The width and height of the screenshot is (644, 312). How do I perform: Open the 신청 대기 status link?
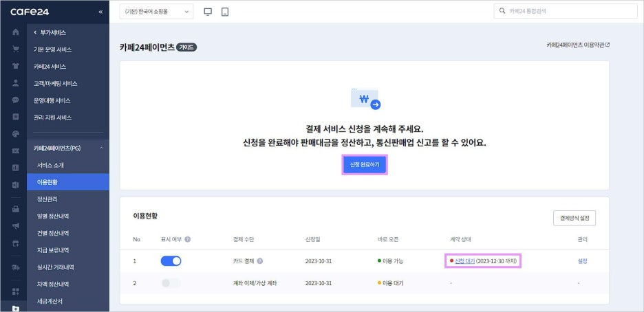click(464, 260)
